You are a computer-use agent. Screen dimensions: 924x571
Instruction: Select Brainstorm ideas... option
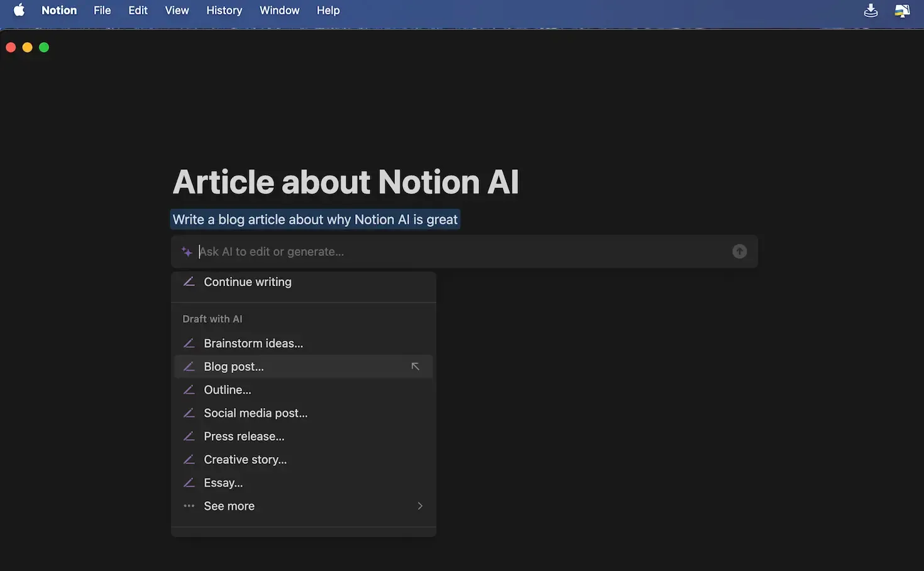(304, 343)
